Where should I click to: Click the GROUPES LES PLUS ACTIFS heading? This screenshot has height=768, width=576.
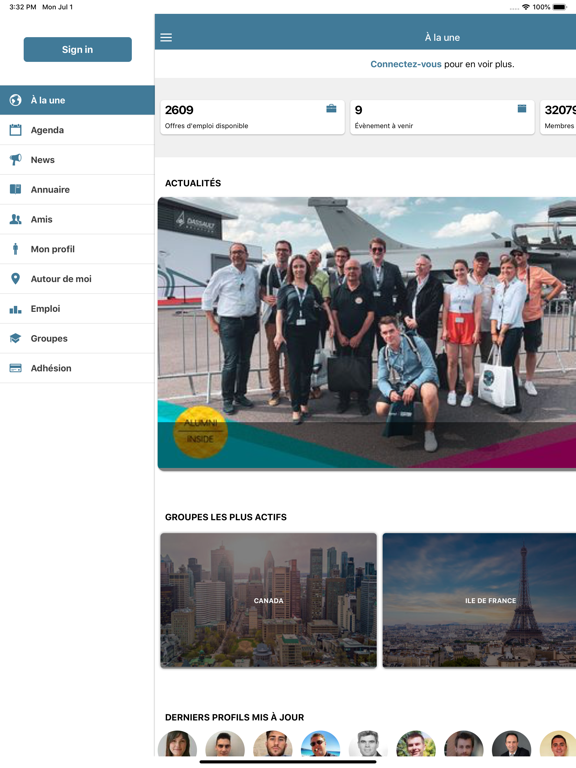tap(226, 517)
